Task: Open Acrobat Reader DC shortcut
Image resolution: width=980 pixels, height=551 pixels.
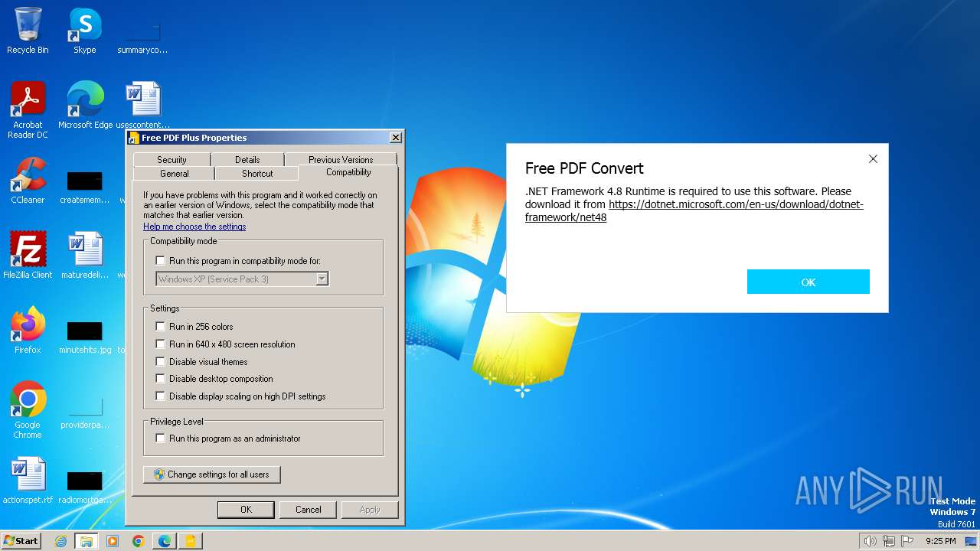Action: click(28, 109)
